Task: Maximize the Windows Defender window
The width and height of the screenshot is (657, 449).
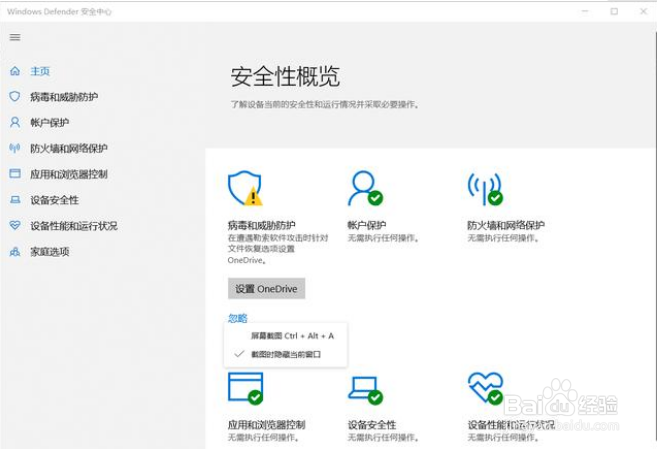Action: click(x=614, y=11)
